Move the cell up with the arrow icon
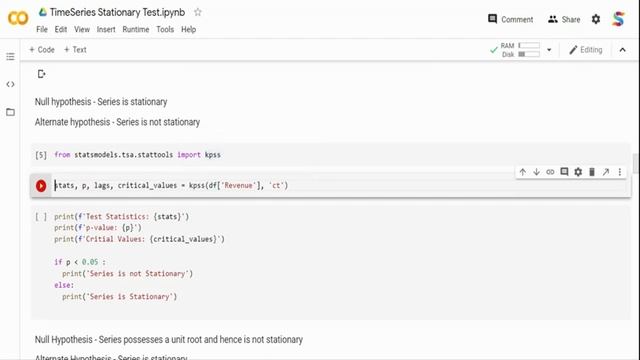Screen dimensions: 640x360 pos(522,172)
